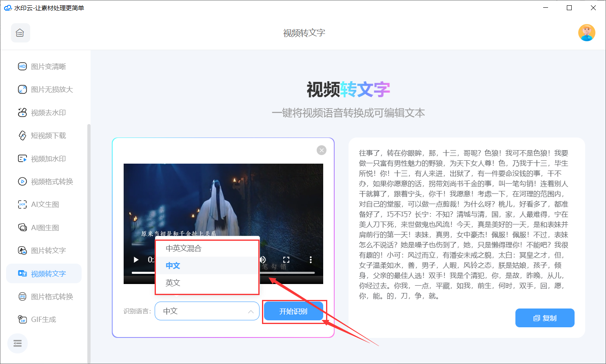Remove the video with the X button
The width and height of the screenshot is (606, 364).
[322, 150]
